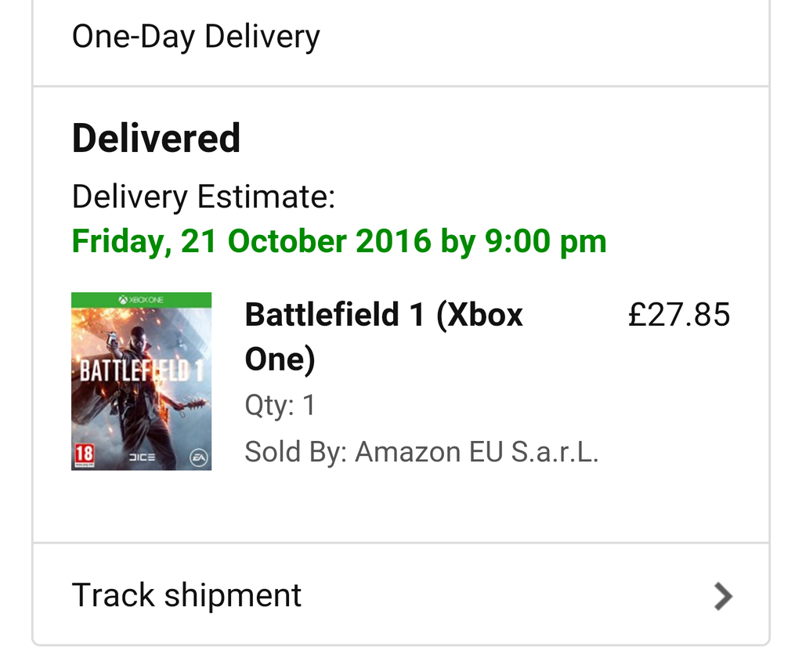Click the Qty: 1 quantity line
802x672 pixels.
point(280,406)
